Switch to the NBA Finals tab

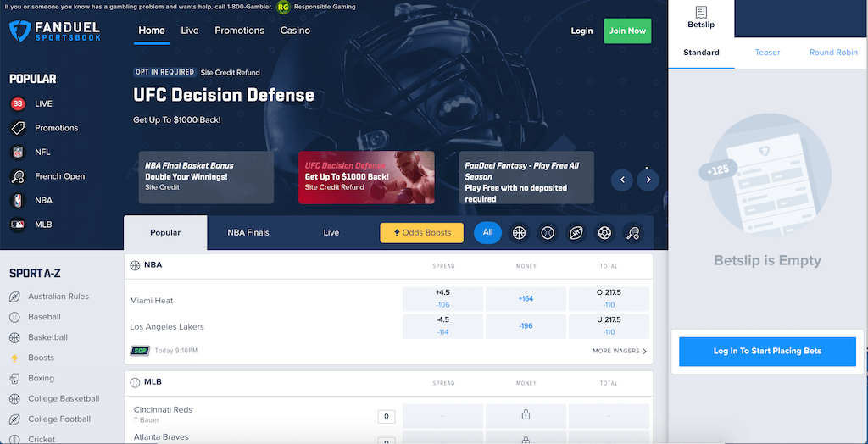248,232
